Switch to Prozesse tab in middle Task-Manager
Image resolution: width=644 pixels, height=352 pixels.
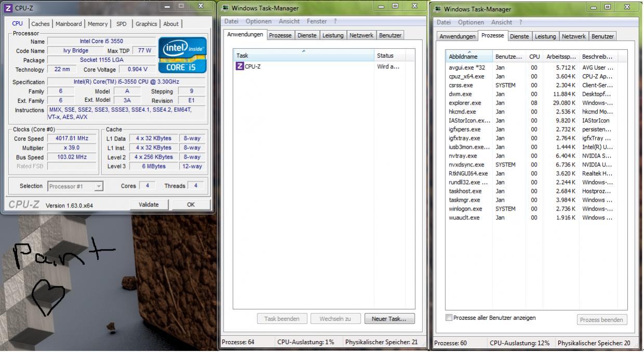(280, 35)
